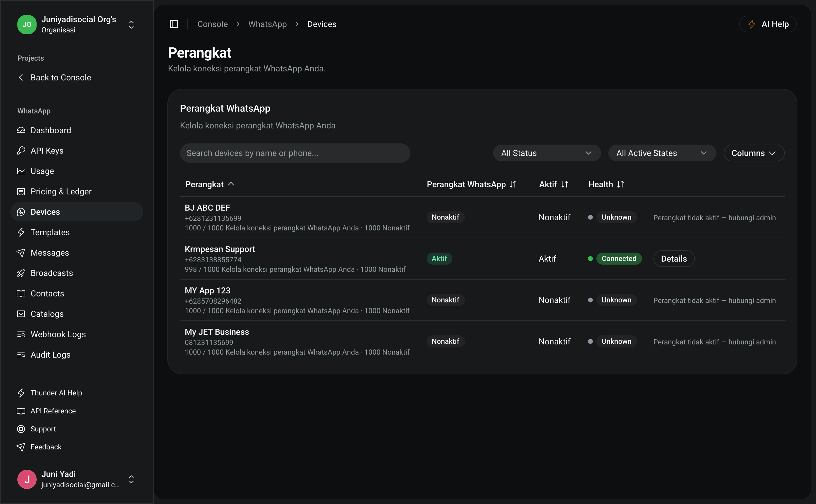Click the Pricing & Ledger icon
Screen dimensions: 816x504
[21, 191]
